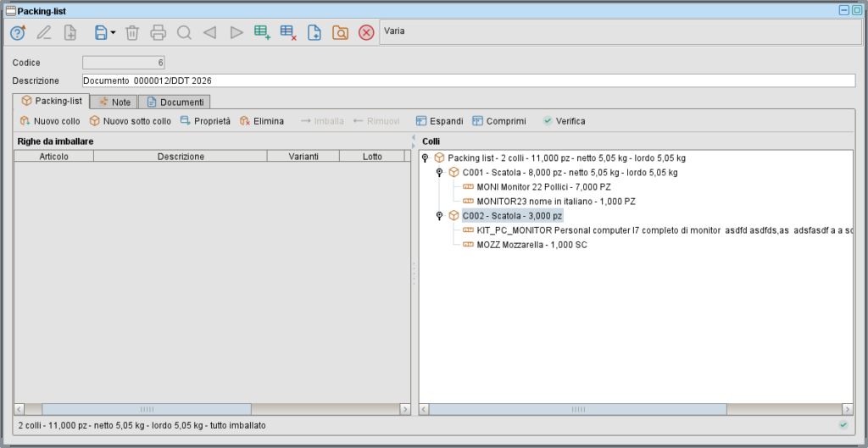This screenshot has height=448, width=868.
Task: Open Proprietà of selected package
Action: pos(205,120)
